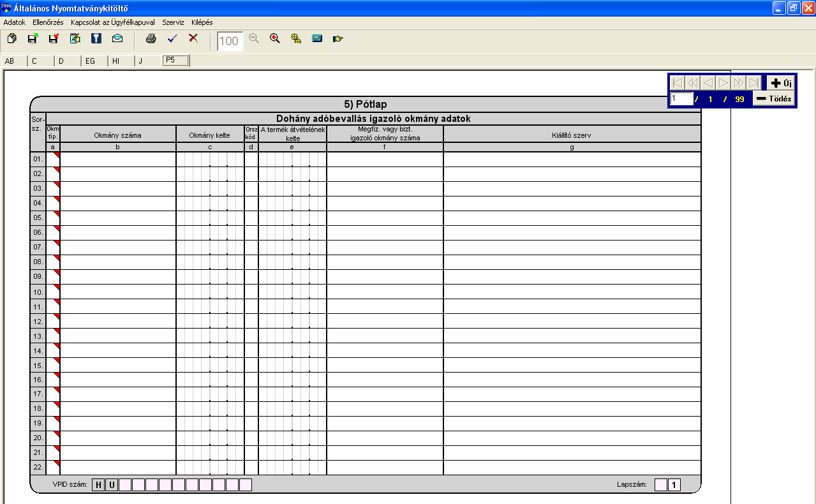Go to previous page arrow
816x504 pixels.
(708, 83)
